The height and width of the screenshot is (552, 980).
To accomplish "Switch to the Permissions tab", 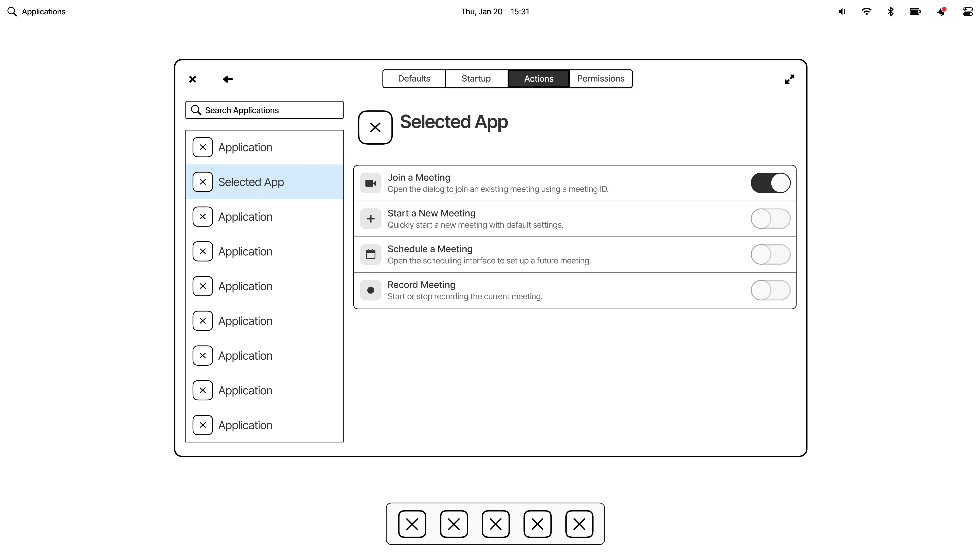I will click(601, 79).
